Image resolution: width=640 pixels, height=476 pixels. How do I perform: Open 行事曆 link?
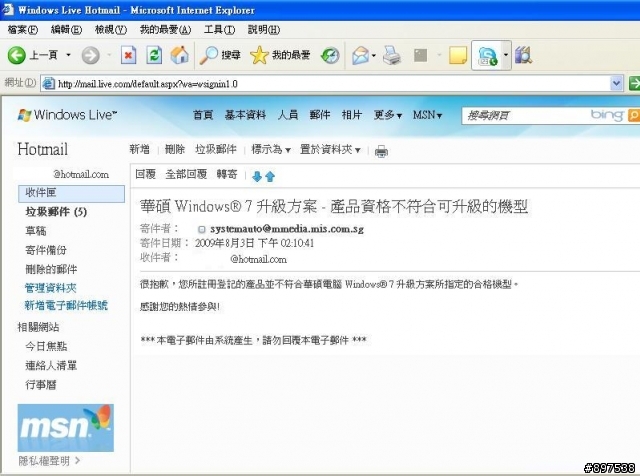click(x=41, y=385)
